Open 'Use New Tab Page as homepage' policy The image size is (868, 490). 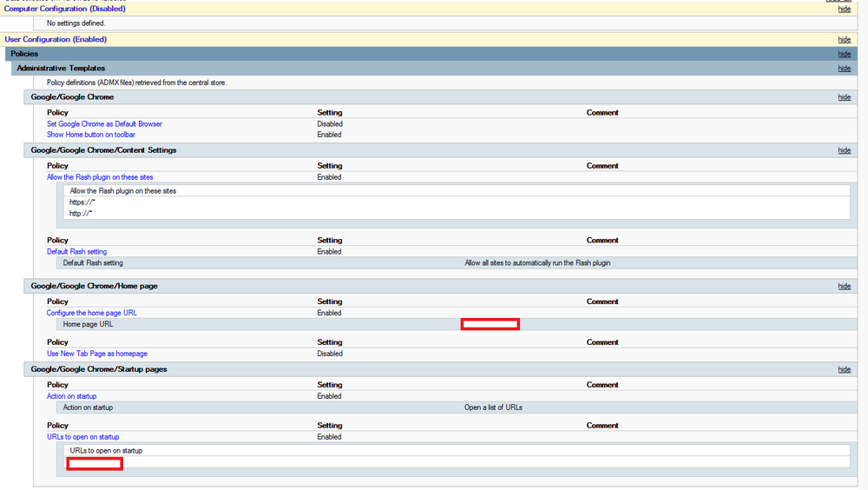pyautogui.click(x=97, y=354)
